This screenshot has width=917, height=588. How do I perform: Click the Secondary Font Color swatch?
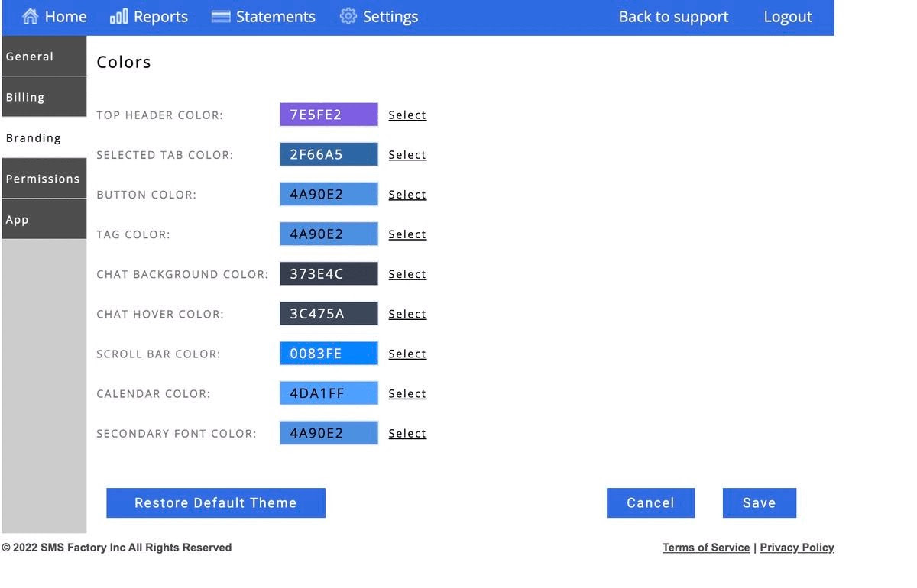[329, 432]
